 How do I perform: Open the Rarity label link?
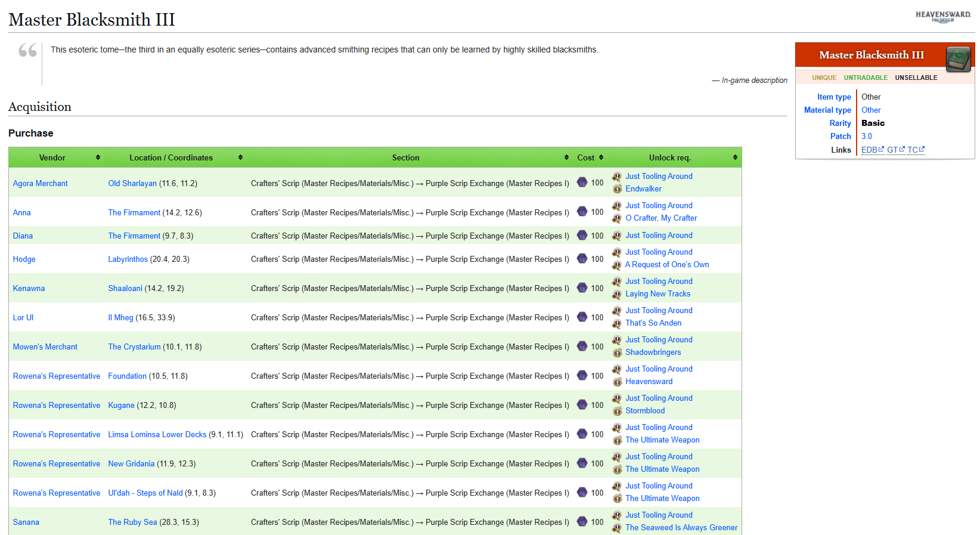(x=841, y=123)
